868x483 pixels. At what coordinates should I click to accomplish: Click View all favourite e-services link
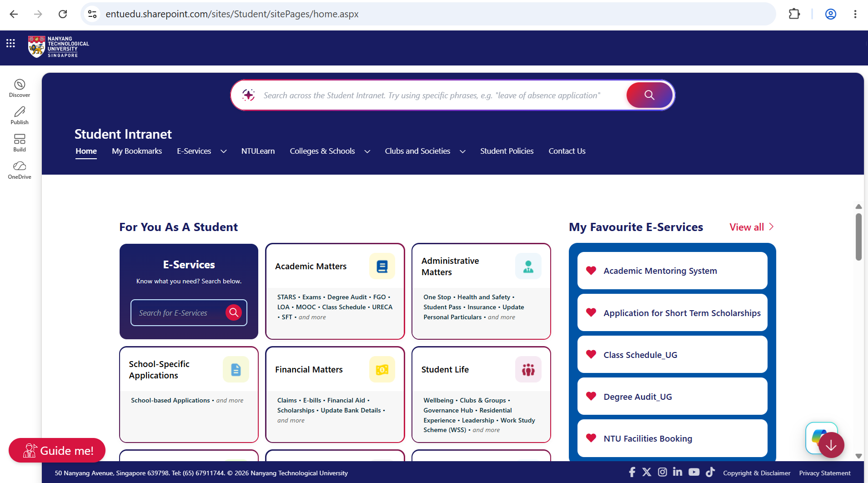[752, 227]
